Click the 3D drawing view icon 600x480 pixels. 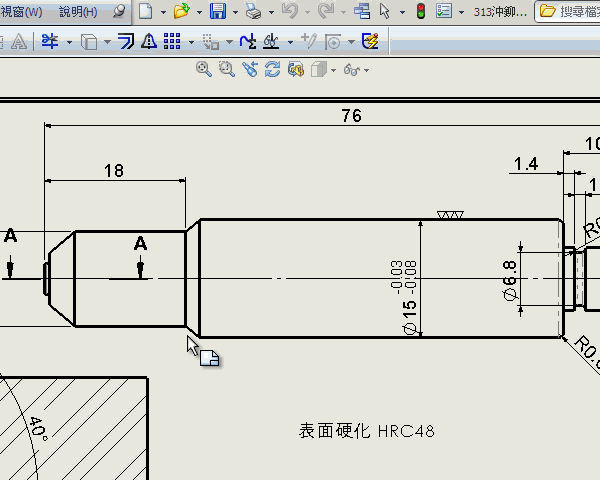point(296,69)
